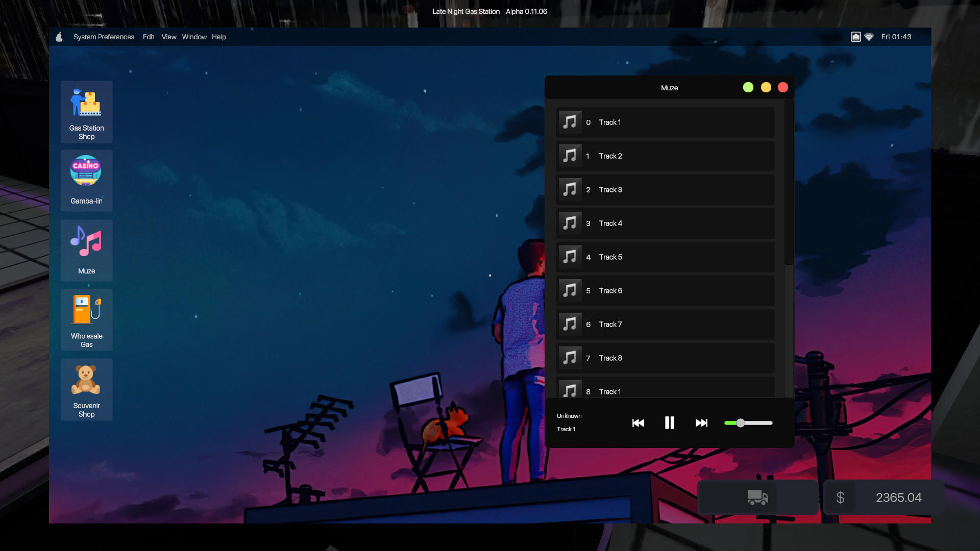Open the Gas Station Shop desktop icon
The width and height of the screenshot is (980, 551).
(86, 111)
